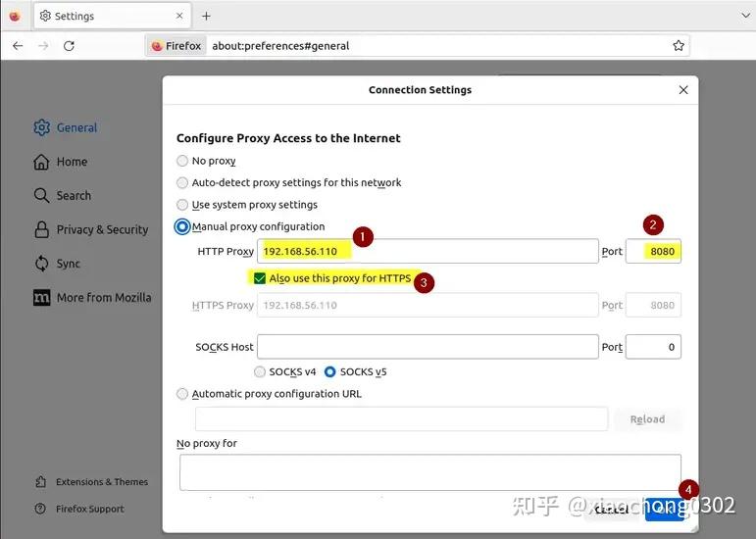
Task: Click the Firefox icon at tab strip start
Action: pyautogui.click(x=15, y=16)
